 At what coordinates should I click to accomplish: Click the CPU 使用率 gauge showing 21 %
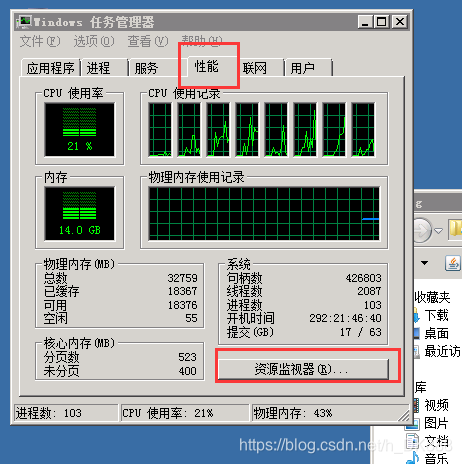(79, 129)
